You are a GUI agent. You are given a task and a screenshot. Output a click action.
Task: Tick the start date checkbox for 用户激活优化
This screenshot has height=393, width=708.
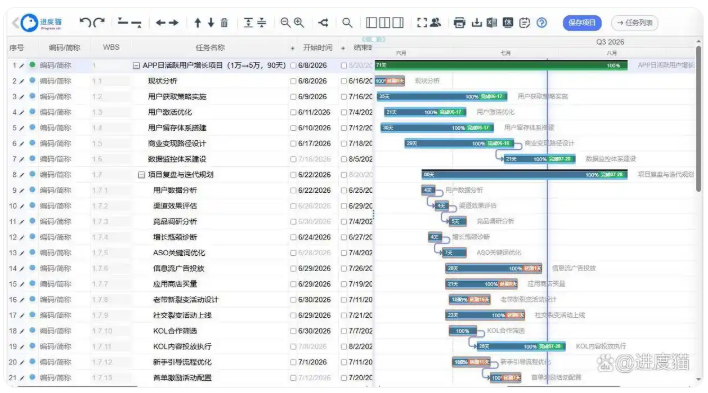[293, 112]
